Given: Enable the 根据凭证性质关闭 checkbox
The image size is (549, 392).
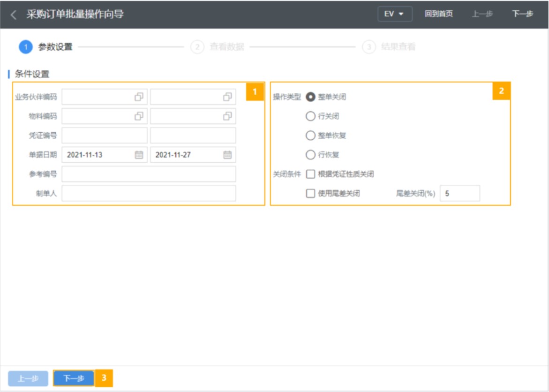Looking at the screenshot, I should 310,174.
